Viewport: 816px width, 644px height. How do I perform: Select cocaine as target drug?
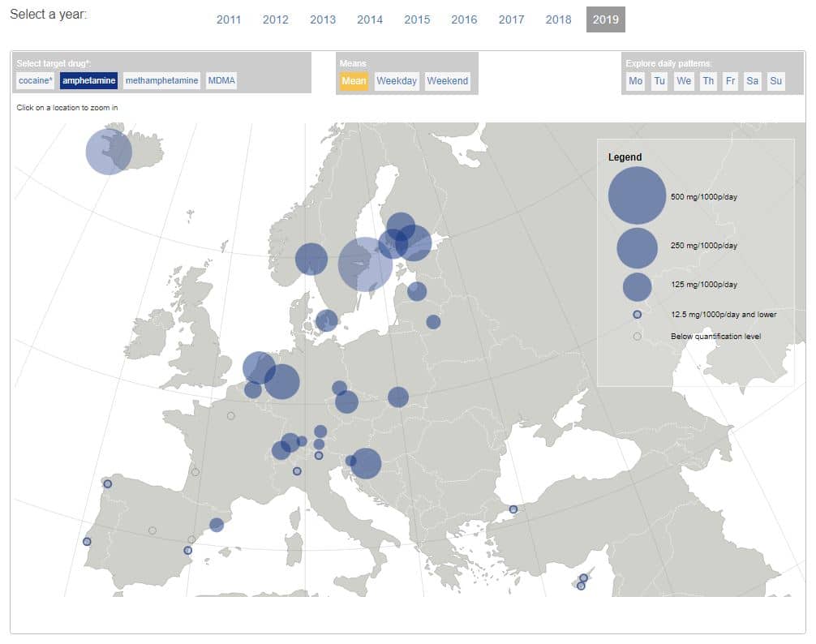[x=35, y=81]
